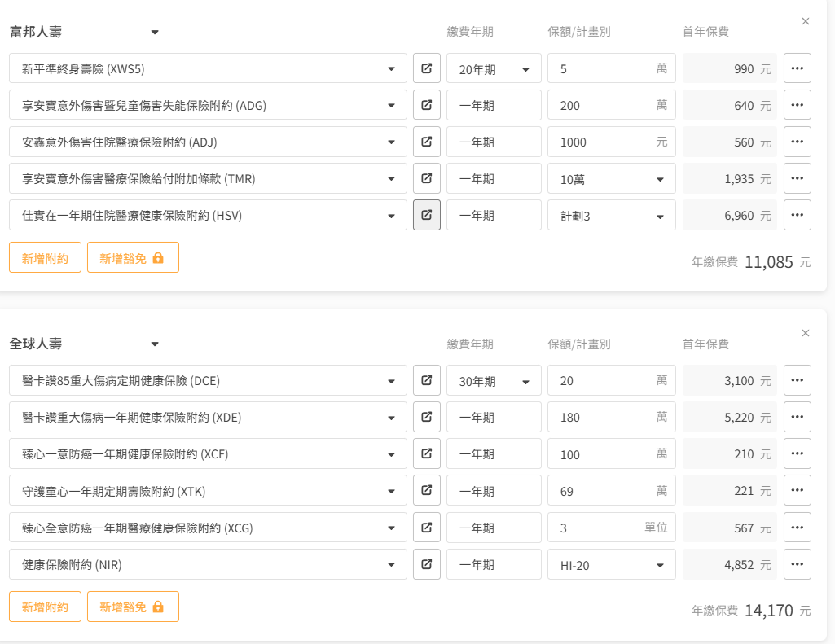Select the 計劃3 plan dropdown
Screen dimensions: 835x644
[611, 216]
